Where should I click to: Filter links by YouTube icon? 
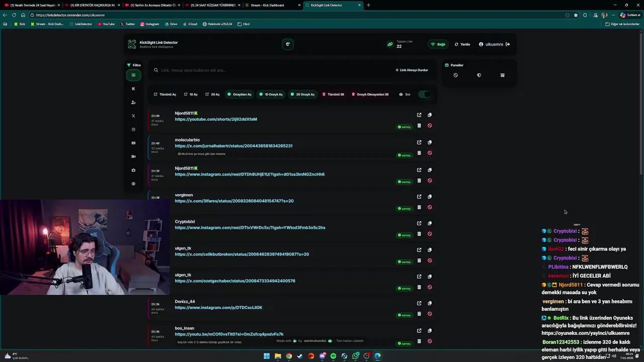(x=133, y=143)
